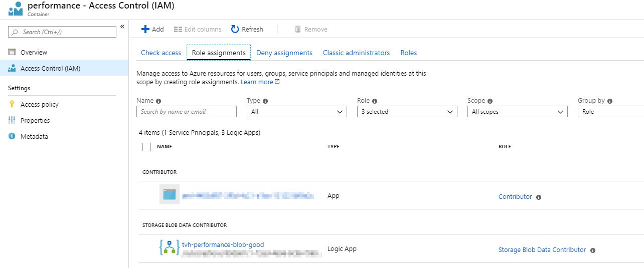Click the Remove trash icon
Image resolution: width=644 pixels, height=268 pixels.
click(298, 30)
